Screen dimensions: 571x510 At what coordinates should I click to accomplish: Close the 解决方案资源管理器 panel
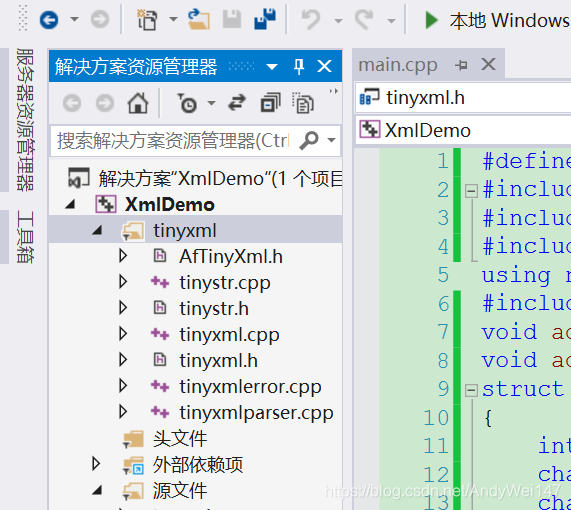(x=324, y=67)
